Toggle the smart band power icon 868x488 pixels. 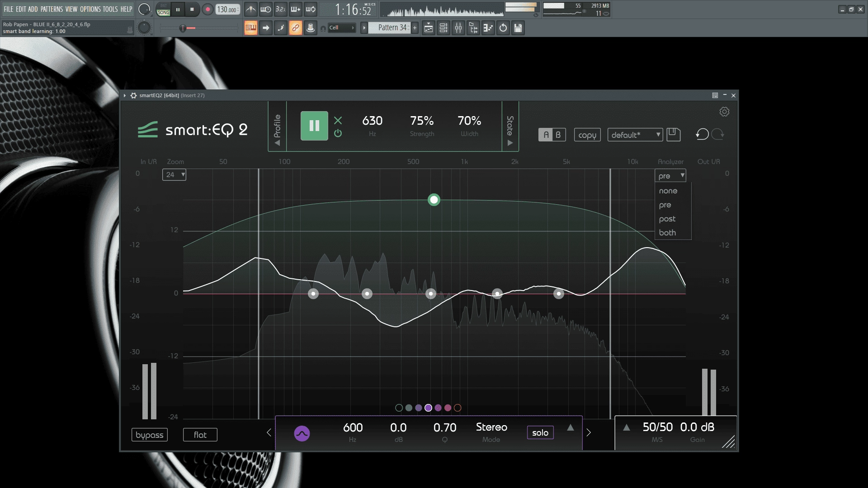pyautogui.click(x=338, y=133)
